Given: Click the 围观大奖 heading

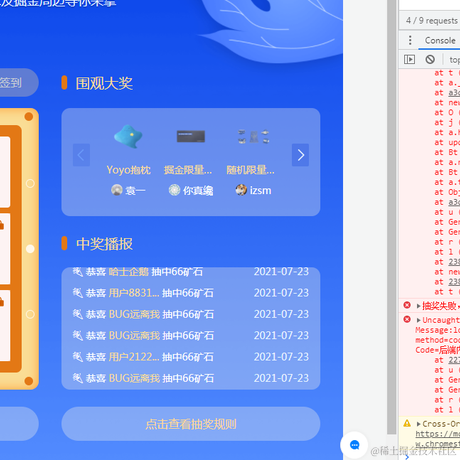Looking at the screenshot, I should (x=104, y=83).
